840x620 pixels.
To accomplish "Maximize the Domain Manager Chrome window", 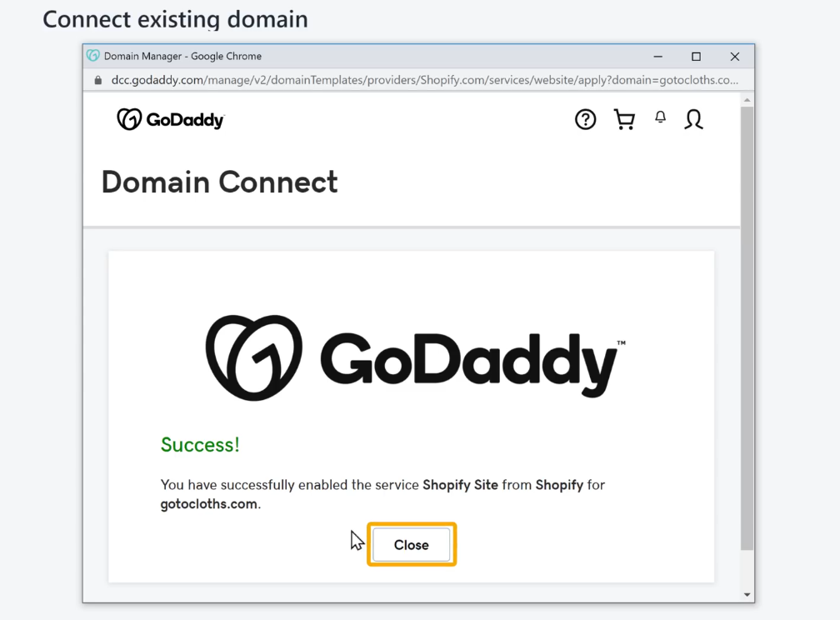I will coord(696,57).
